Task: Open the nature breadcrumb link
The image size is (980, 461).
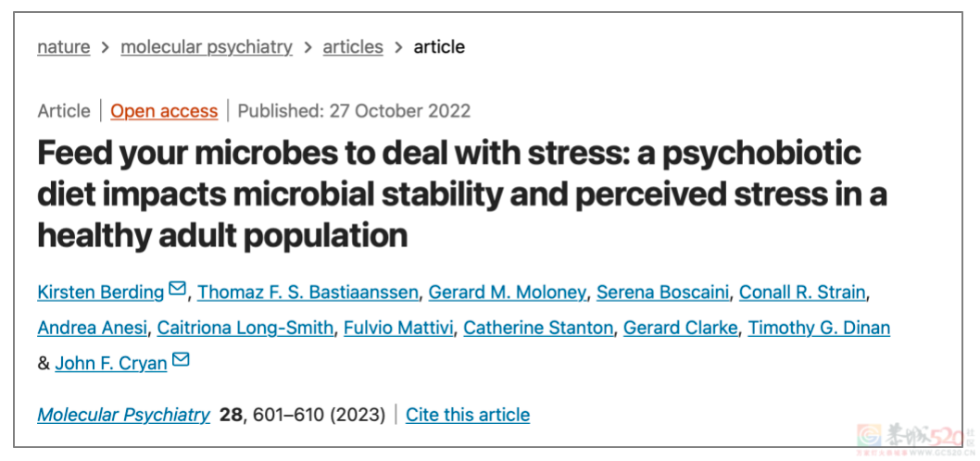Action: [x=64, y=47]
